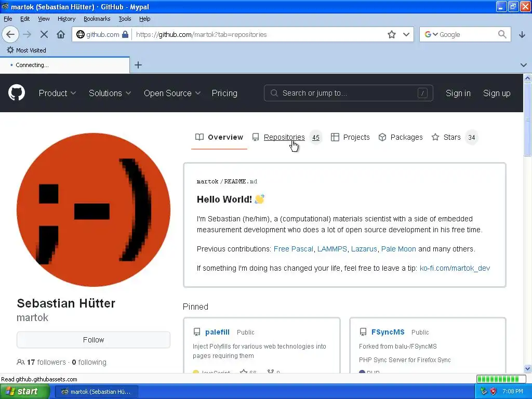This screenshot has height=399, width=532.
Task: Open the Google search engine selector
Action: [431, 34]
